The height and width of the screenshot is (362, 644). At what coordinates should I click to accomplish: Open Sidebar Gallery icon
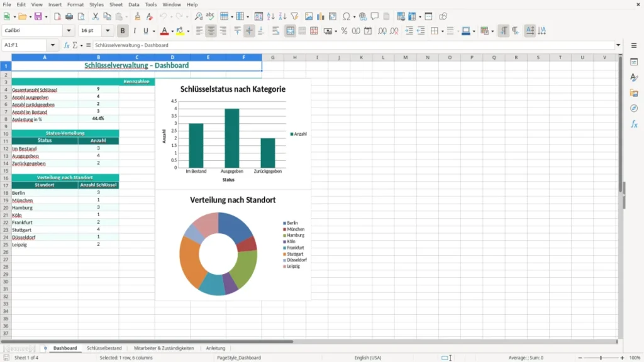(634, 93)
